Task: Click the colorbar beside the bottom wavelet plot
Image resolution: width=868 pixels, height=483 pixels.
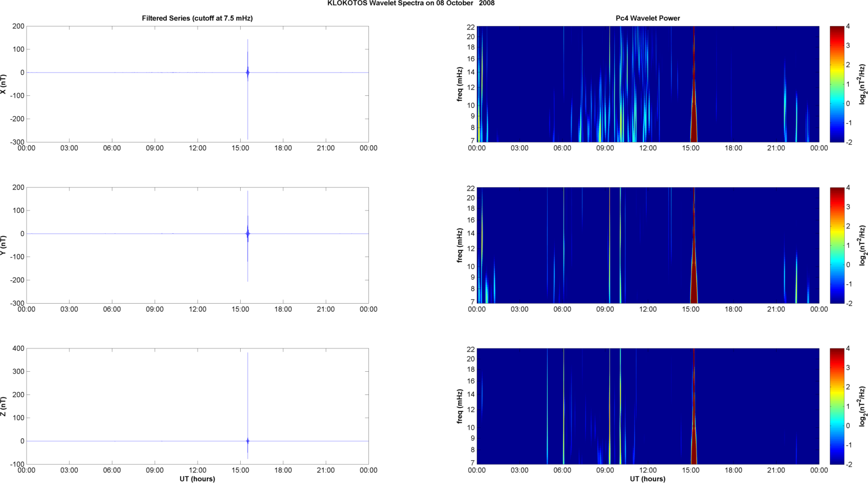Action: [837, 406]
